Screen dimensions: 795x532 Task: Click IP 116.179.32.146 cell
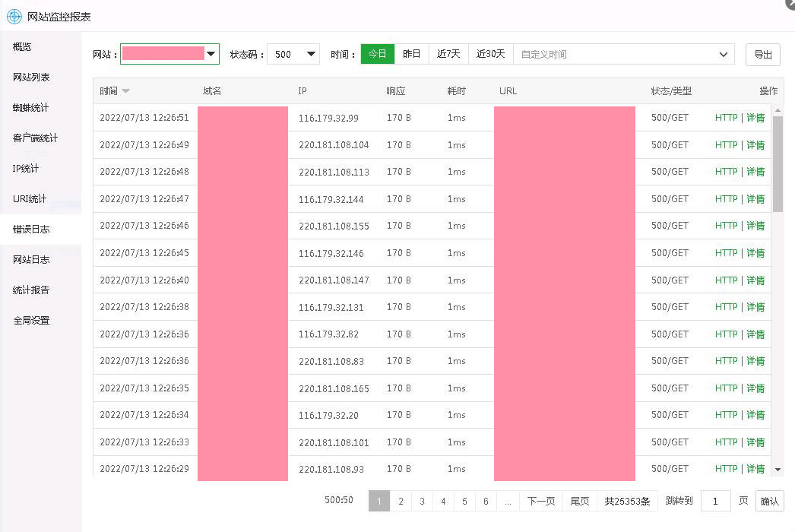coord(331,253)
